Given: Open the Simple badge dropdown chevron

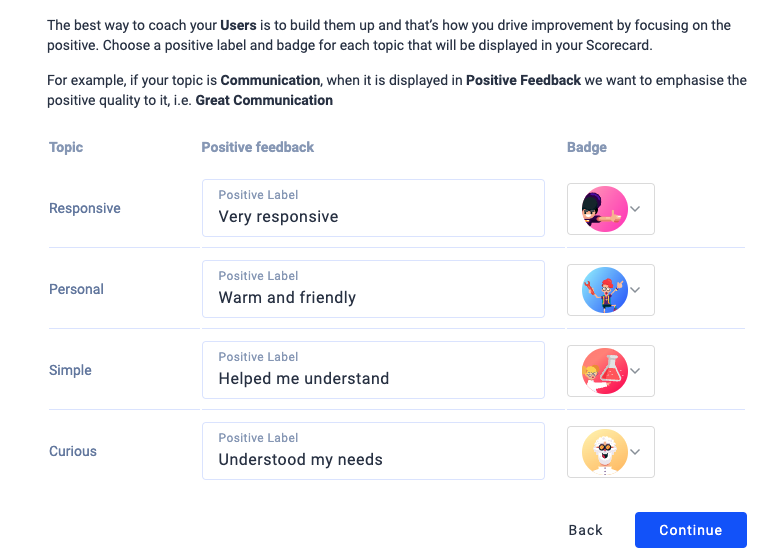Looking at the screenshot, I should (x=635, y=371).
